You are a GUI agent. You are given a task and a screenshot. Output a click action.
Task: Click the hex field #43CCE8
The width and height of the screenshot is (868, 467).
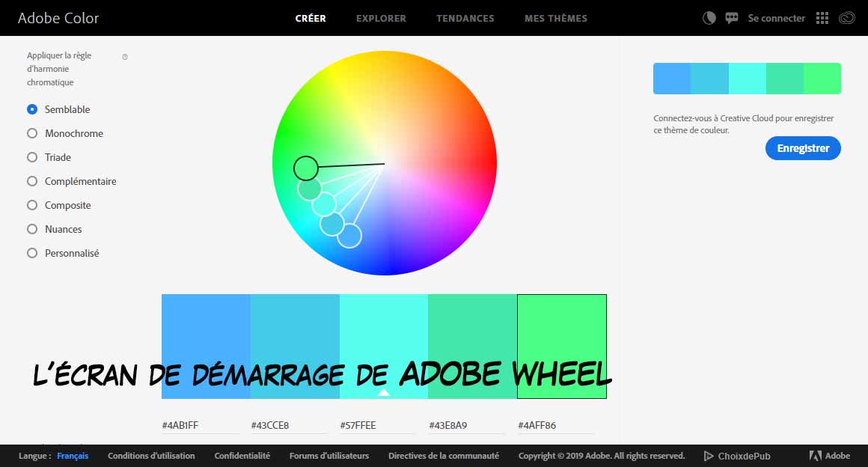[x=289, y=425]
